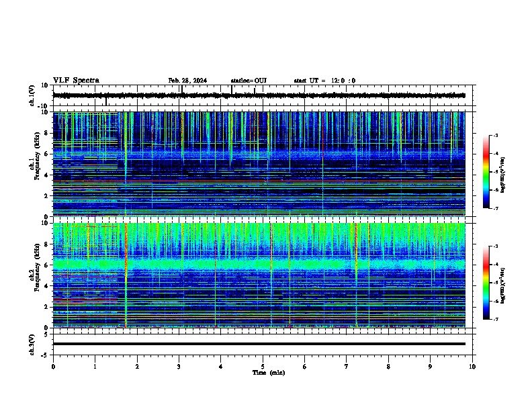The width and height of the screenshot is (532, 411).
Task: Click the "-3" tick on upper colorbar
Action: 495,136
